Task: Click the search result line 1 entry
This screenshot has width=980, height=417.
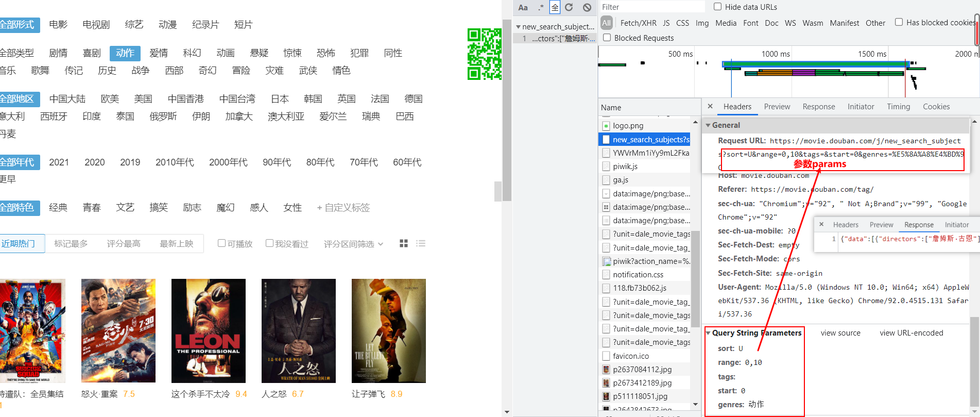Action: [x=555, y=39]
